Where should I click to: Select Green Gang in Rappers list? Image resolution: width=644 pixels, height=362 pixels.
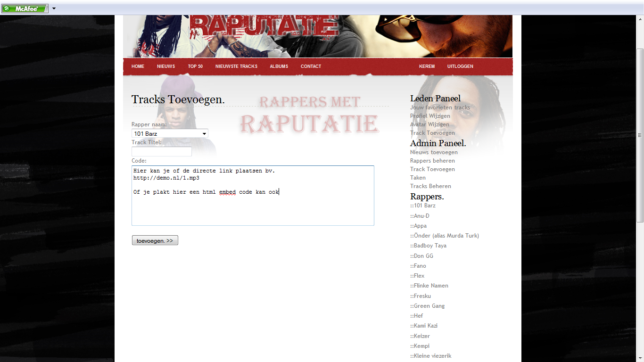point(427,306)
